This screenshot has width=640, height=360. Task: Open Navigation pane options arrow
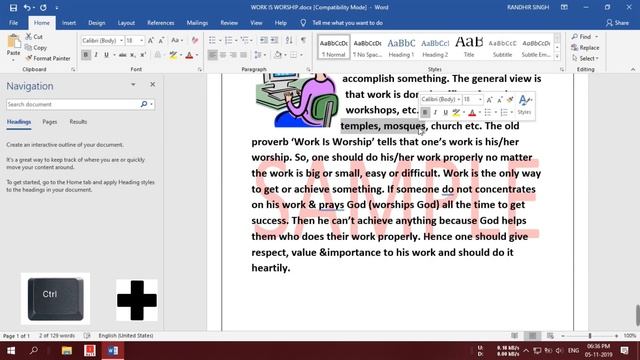pos(133,84)
